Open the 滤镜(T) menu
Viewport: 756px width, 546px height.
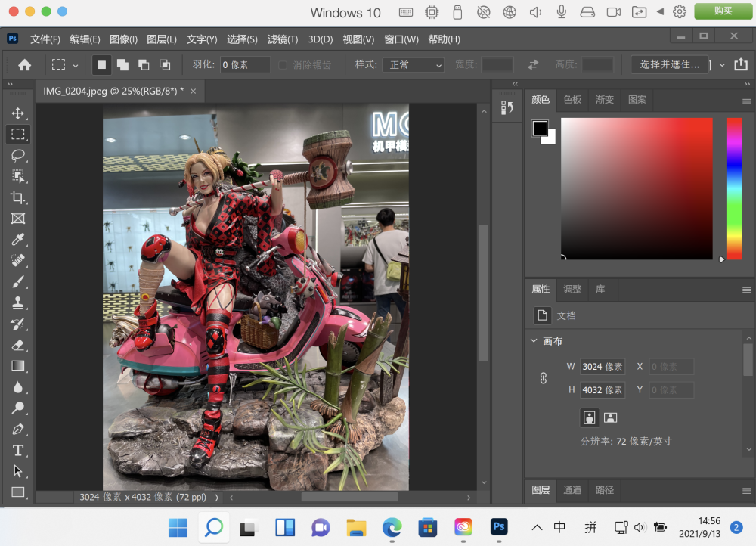[283, 39]
